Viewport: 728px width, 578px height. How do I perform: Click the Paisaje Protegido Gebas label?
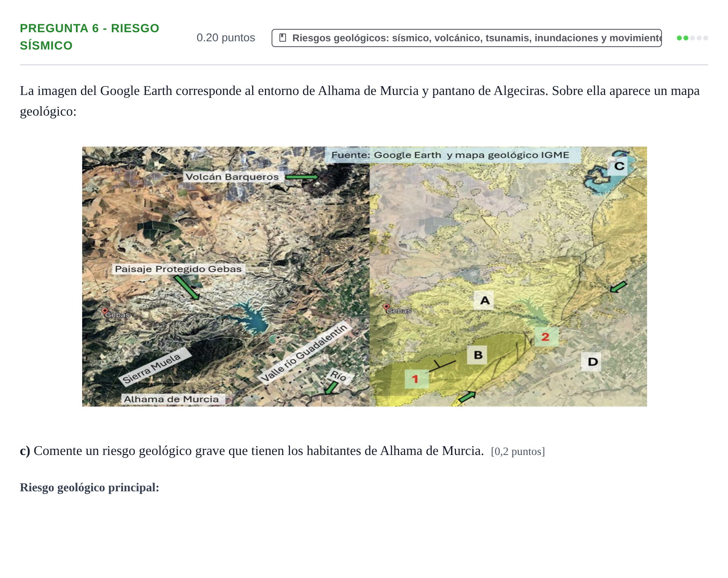[x=178, y=269]
